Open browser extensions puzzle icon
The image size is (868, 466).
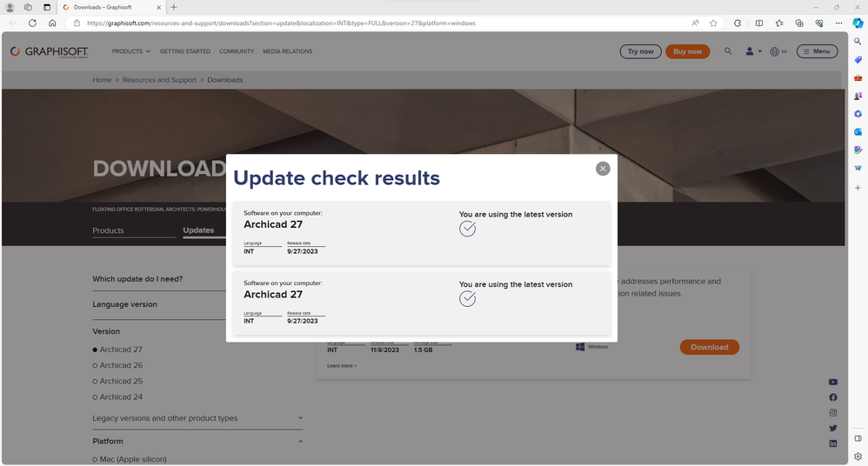[x=738, y=23]
